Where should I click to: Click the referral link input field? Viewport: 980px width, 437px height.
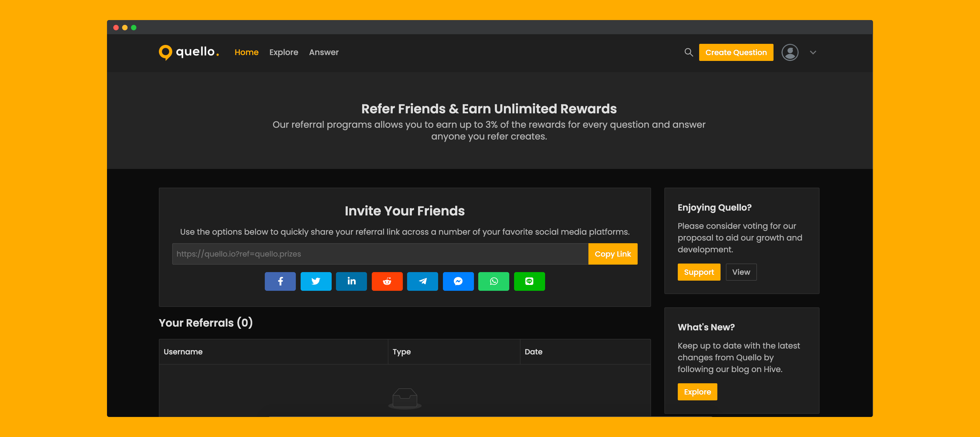coord(380,254)
